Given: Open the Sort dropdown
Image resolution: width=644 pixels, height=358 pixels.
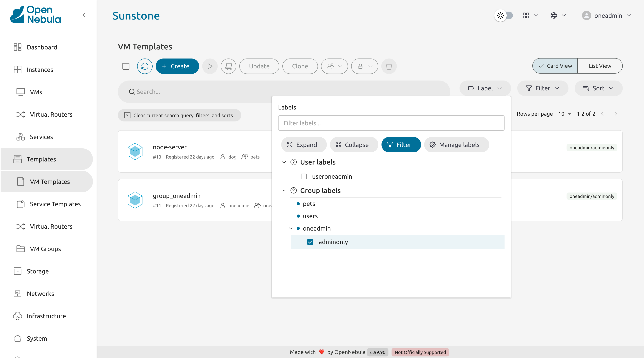Looking at the screenshot, I should tap(598, 88).
